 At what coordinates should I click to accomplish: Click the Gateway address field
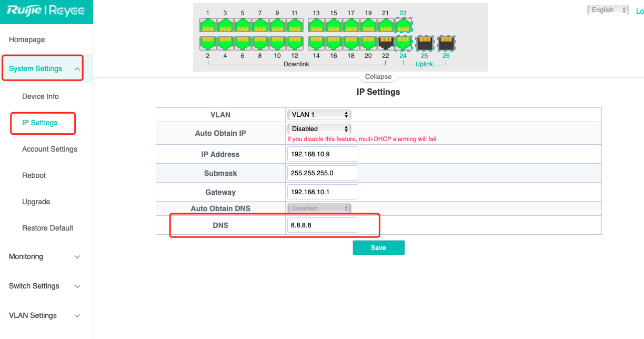pyautogui.click(x=323, y=192)
